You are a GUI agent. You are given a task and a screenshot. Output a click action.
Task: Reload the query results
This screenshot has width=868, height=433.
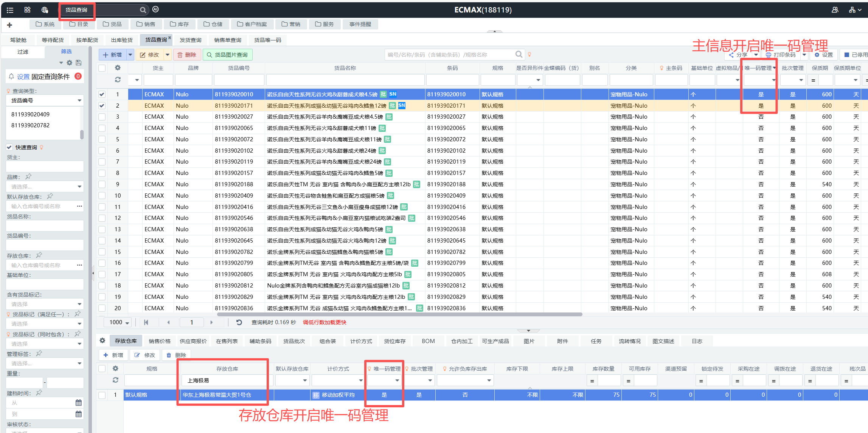coord(239,322)
